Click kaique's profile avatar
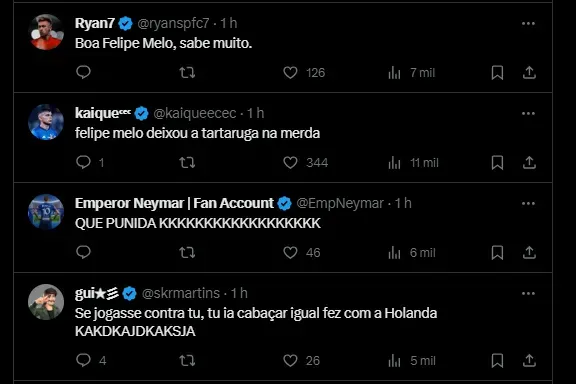Image resolution: width=576 pixels, height=384 pixels. (x=46, y=122)
